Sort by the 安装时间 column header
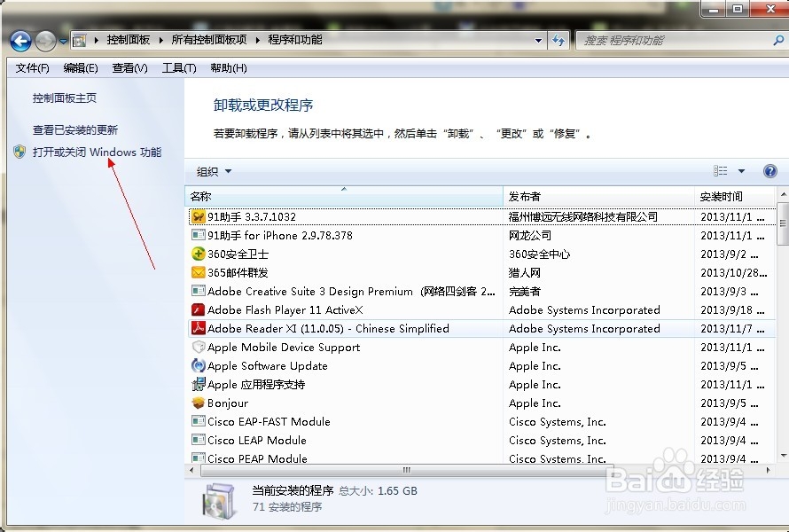Viewport: 789px width, 532px height. (x=735, y=196)
